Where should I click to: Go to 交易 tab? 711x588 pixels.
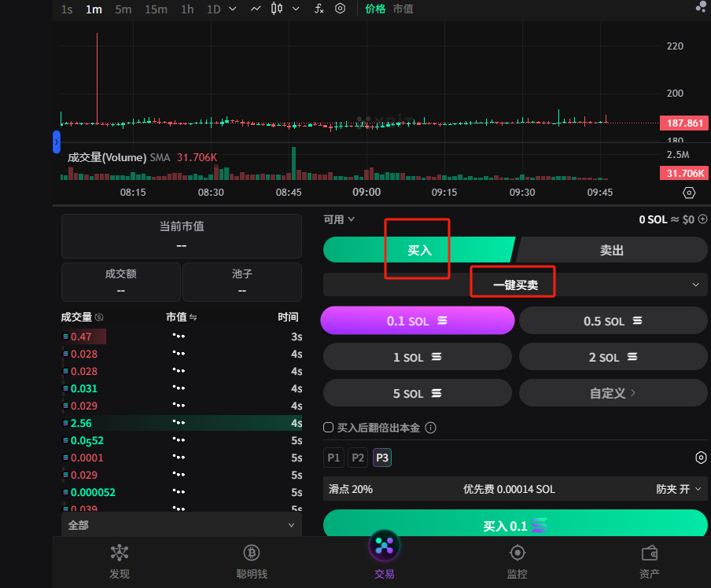(385, 556)
